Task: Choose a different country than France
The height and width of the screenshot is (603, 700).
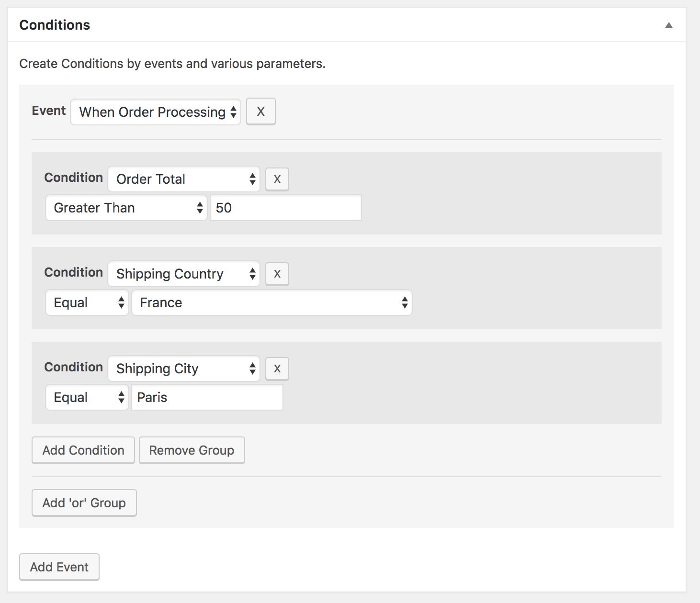Action: pyautogui.click(x=272, y=302)
